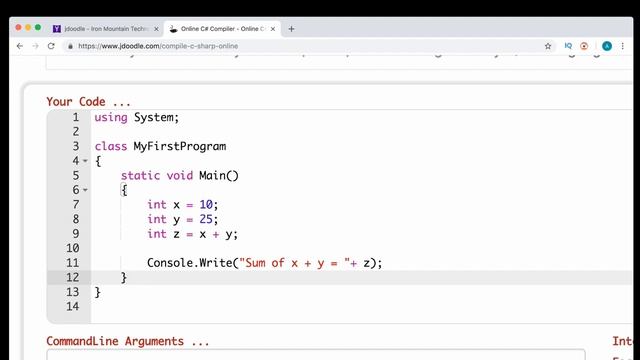The image size is (640, 360).
Task: Close the jdoodle Iron Mountain tab
Action: coord(156,29)
